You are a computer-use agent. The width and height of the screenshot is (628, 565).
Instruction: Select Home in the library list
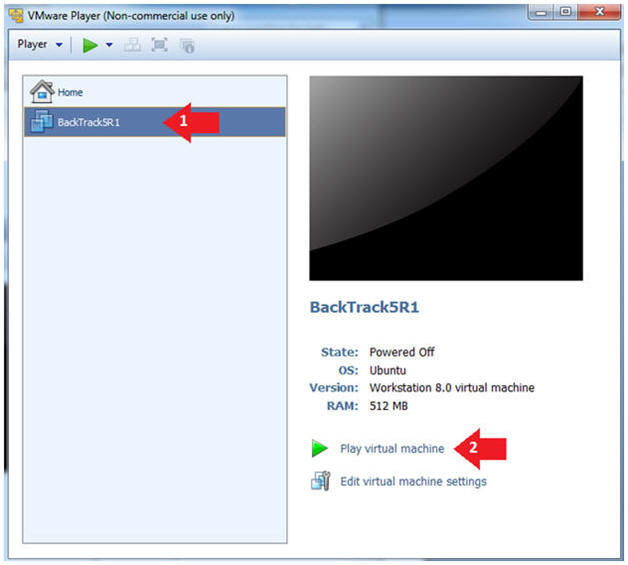pos(155,92)
